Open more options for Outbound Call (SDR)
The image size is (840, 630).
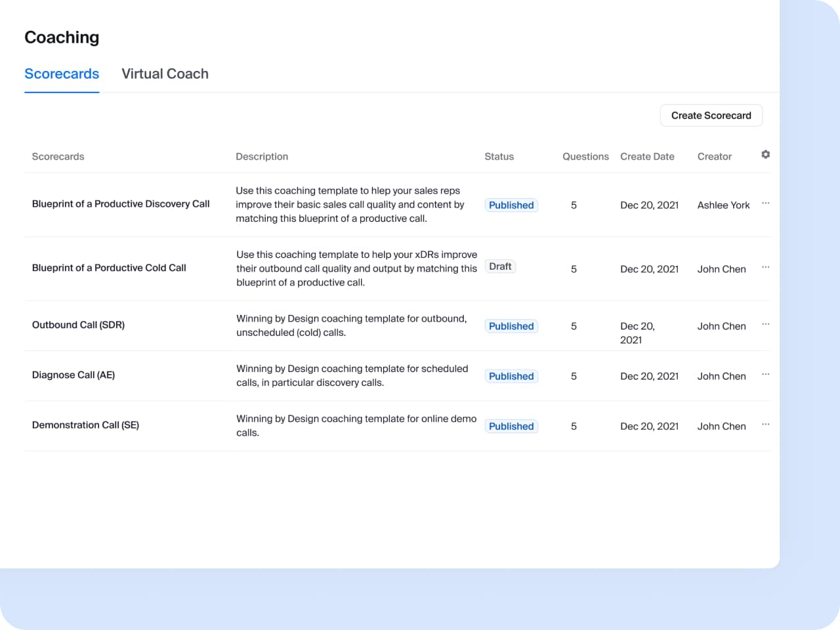pyautogui.click(x=765, y=324)
